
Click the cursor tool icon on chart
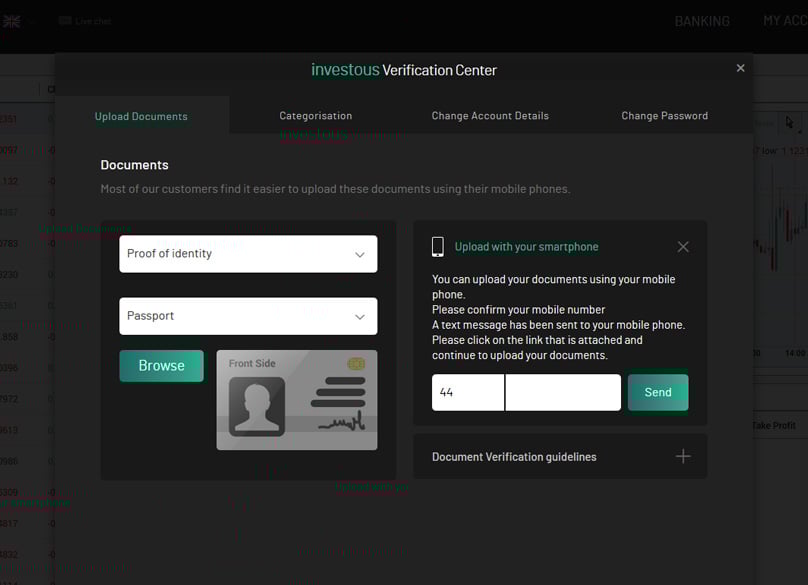(789, 123)
